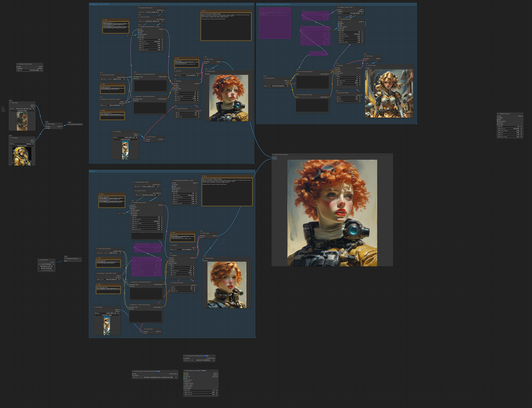Open control_net_name dropdown on ControlNet Model (diff) node
This screenshot has height=408, width=532.
155,377
